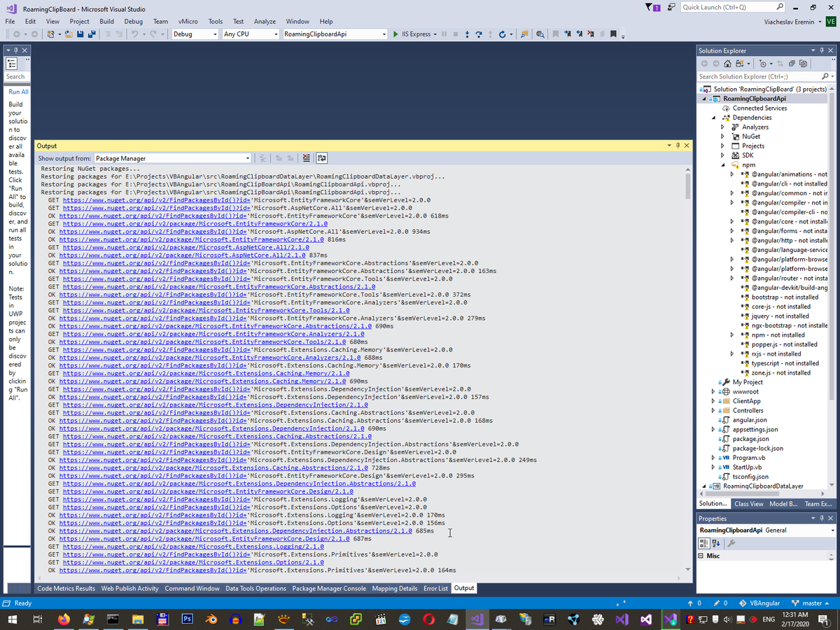Expand the Analyzers node

click(723, 127)
